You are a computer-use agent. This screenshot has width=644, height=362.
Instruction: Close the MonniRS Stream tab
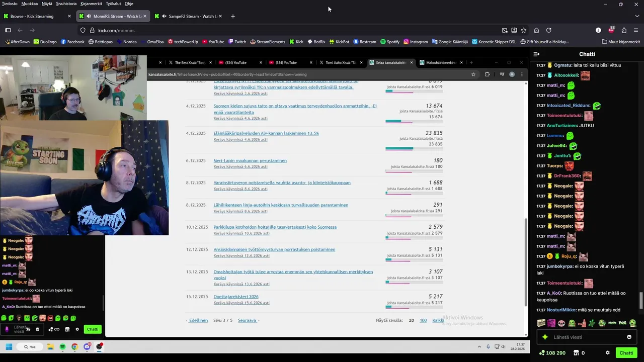(145, 16)
